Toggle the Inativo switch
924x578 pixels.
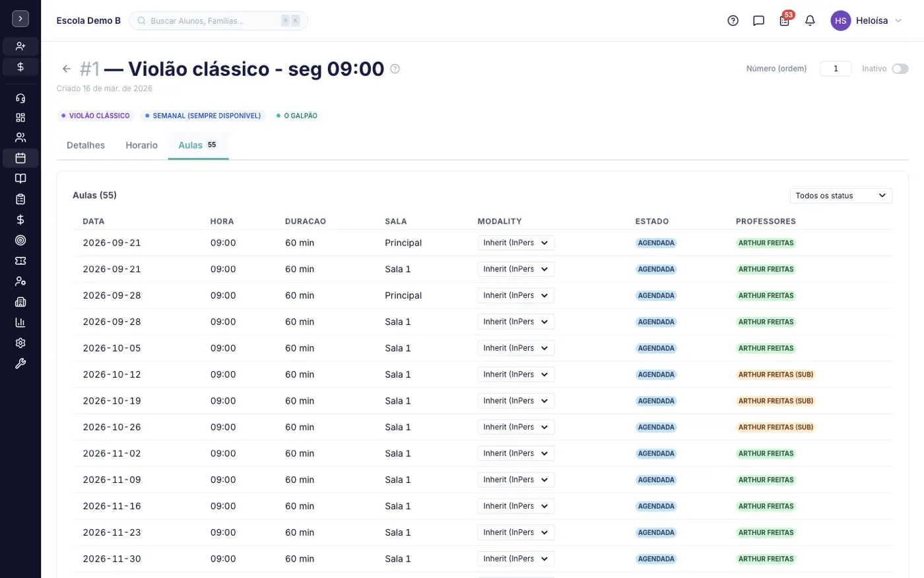click(x=900, y=69)
